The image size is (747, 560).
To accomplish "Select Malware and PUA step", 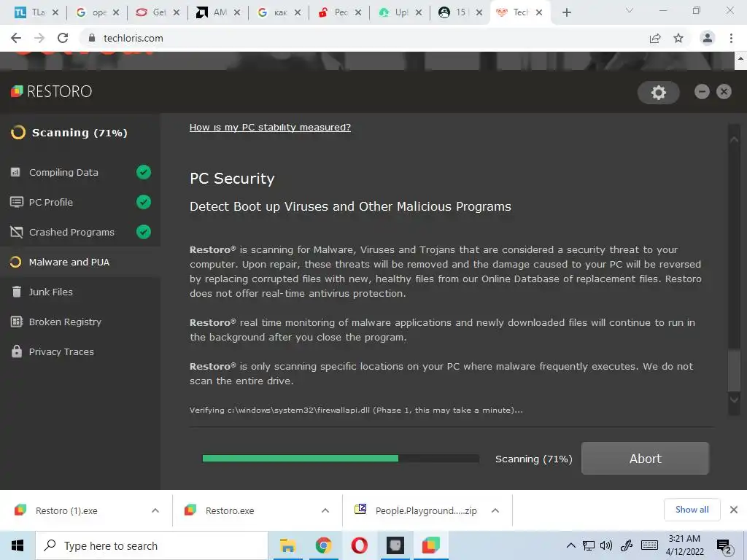I will coord(80,262).
